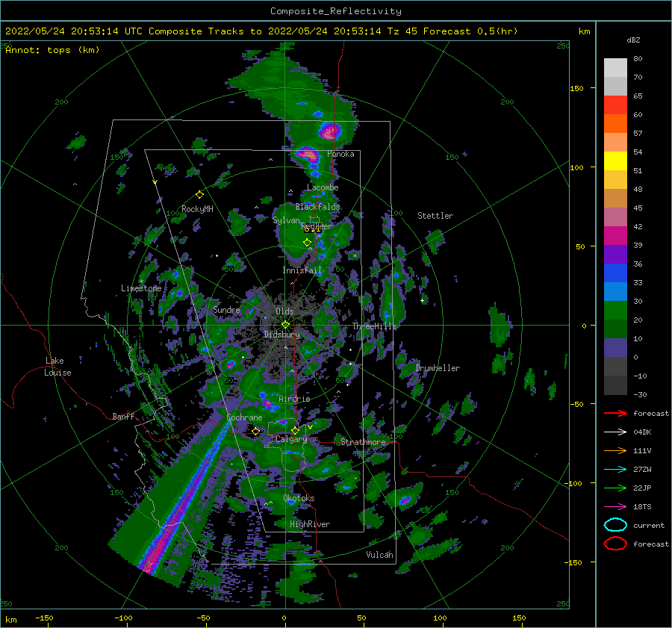672x628 pixels.
Task: Click the yellow diamond marker below Cochrane
Action: [x=256, y=431]
